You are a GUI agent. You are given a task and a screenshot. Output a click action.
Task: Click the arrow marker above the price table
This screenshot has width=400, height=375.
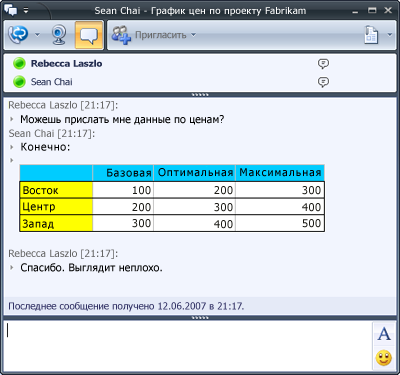click(12, 160)
